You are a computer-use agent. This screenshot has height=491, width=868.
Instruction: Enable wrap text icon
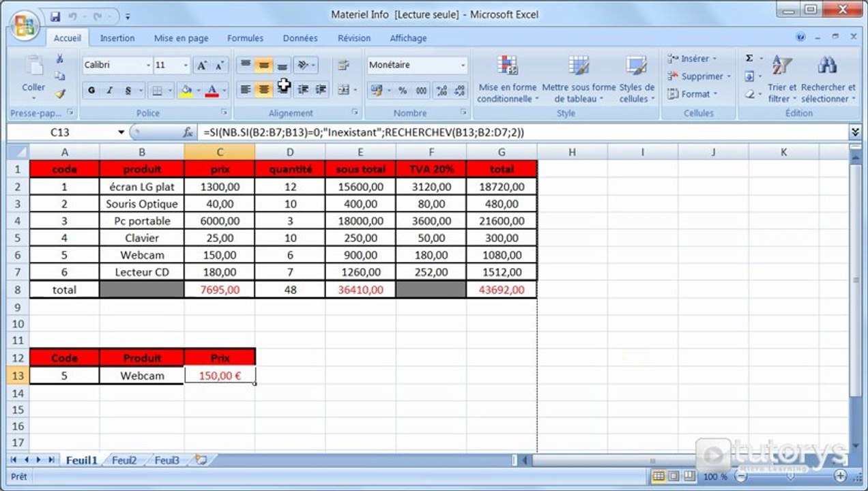[343, 65]
